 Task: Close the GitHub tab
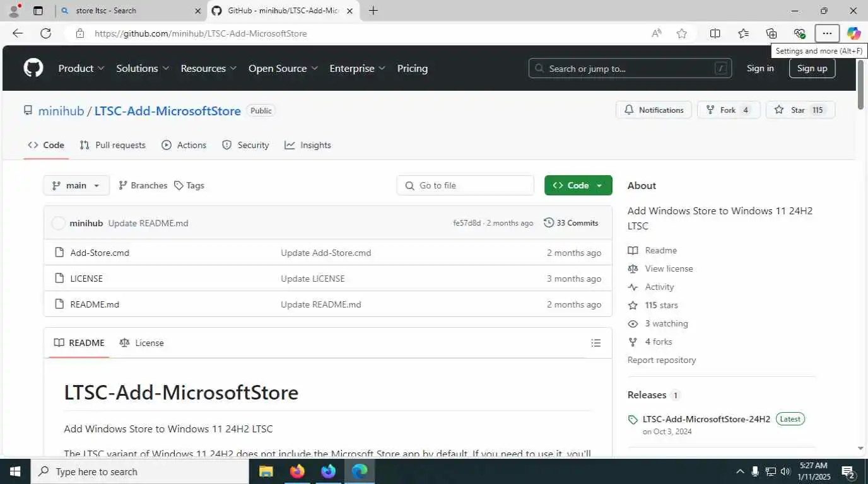[x=349, y=11]
